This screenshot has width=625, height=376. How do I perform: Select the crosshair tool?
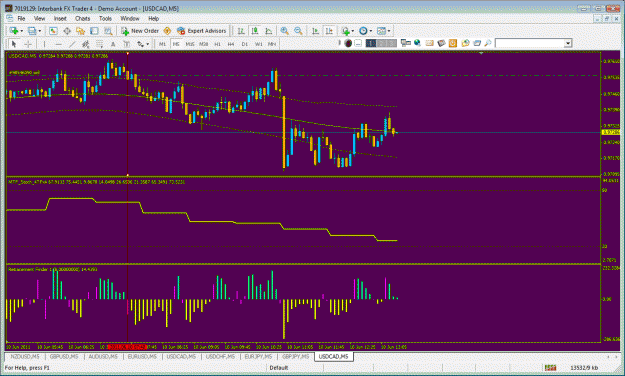pos(28,44)
